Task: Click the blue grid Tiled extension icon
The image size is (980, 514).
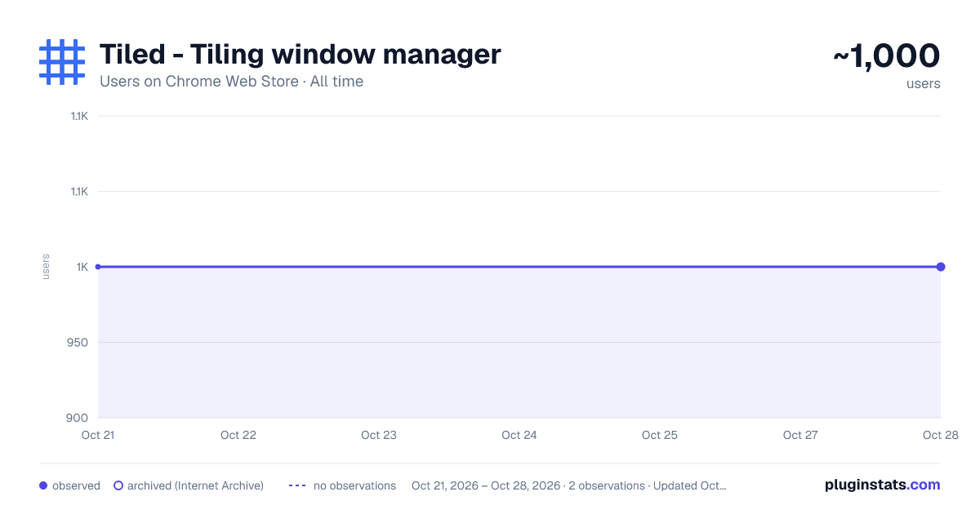Action: pos(62,62)
